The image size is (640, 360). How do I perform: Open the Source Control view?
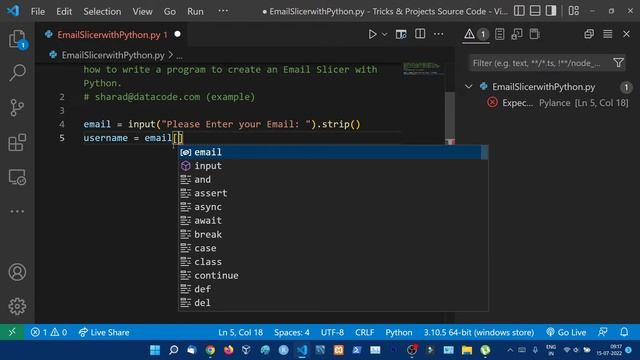click(17, 108)
